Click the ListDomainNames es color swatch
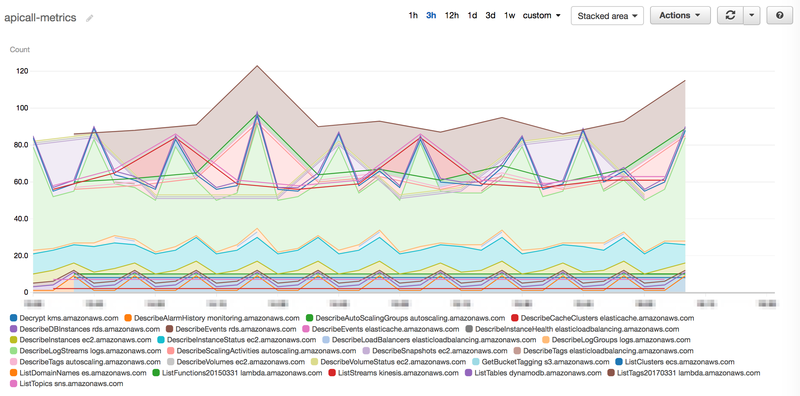Image resolution: width=800 pixels, height=396 pixels. click(x=13, y=373)
